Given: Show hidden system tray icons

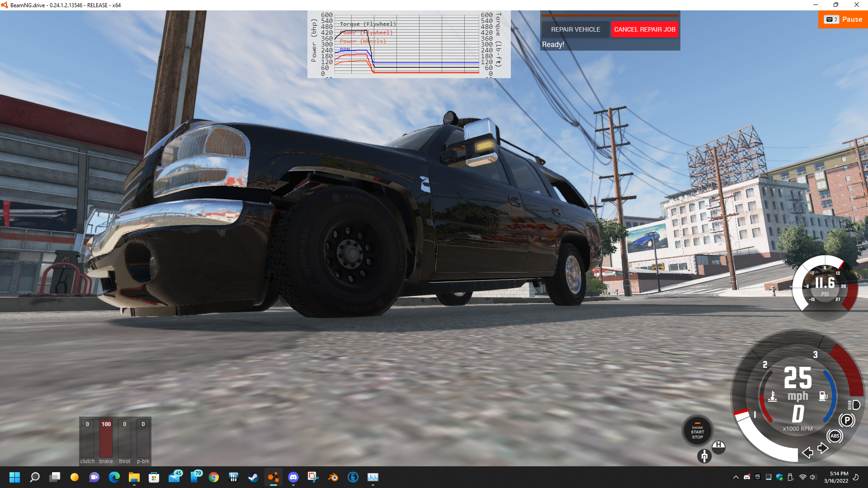Looking at the screenshot, I should click(x=736, y=477).
